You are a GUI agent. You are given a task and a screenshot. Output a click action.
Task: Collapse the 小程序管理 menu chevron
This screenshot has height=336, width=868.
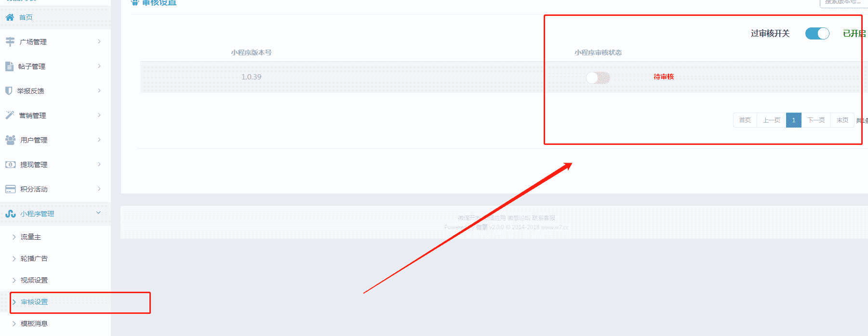(x=99, y=213)
